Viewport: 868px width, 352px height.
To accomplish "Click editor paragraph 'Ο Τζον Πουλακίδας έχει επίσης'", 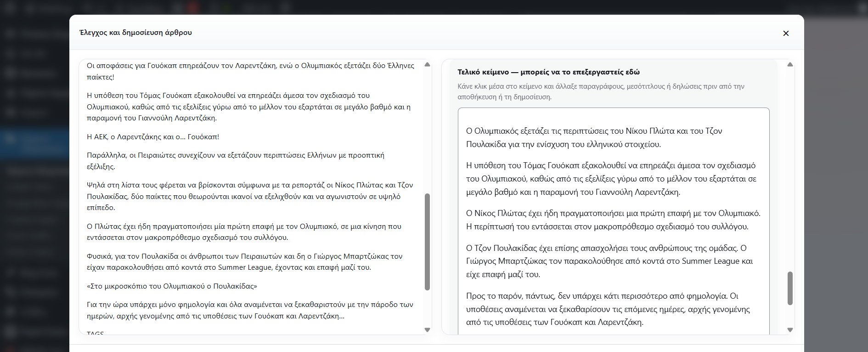I will [x=609, y=261].
